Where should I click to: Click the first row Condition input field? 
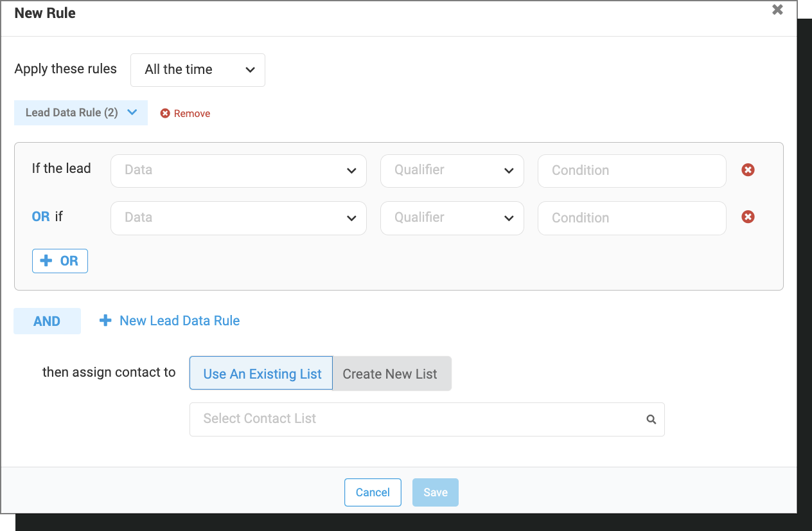click(631, 170)
